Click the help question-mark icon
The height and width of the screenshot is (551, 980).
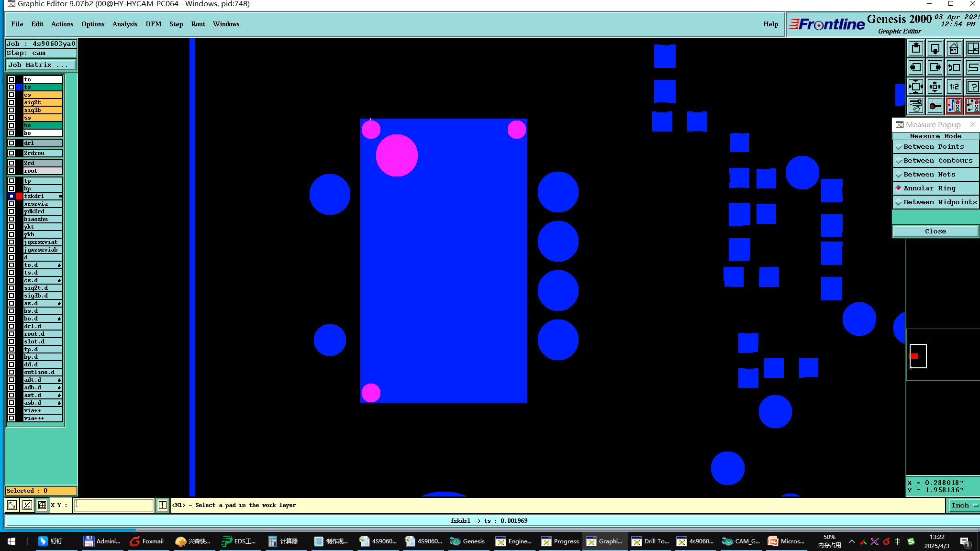[x=972, y=87]
